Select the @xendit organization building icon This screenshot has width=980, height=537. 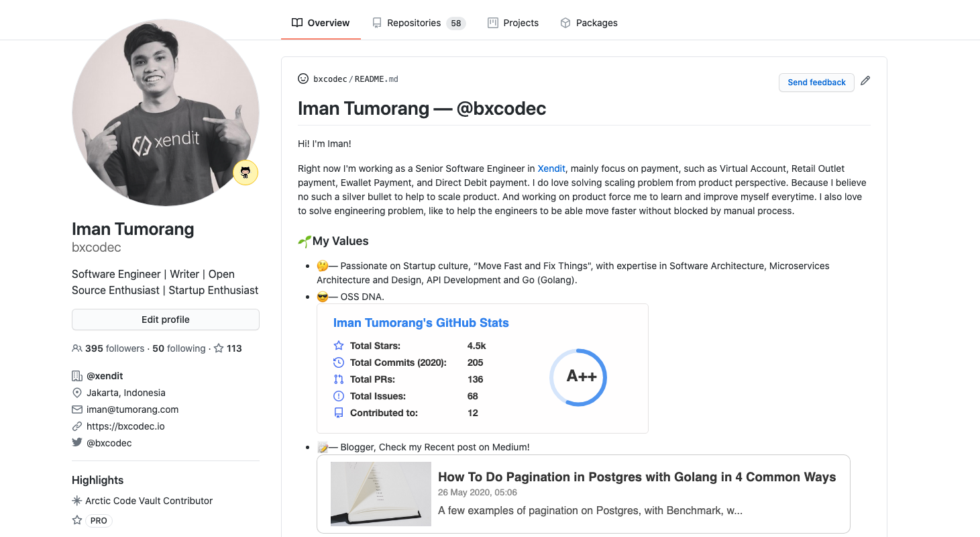pyautogui.click(x=76, y=375)
